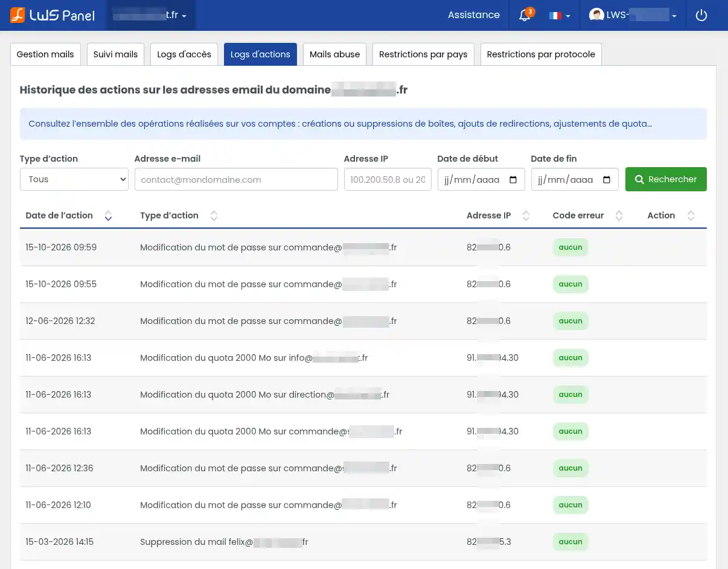Click the Rechercher button
The image size is (728, 569).
point(666,179)
